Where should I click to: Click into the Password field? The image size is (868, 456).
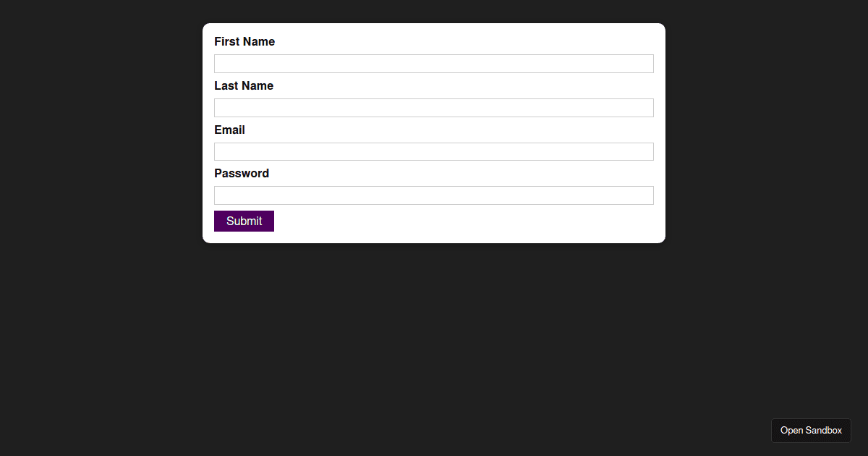(x=434, y=195)
